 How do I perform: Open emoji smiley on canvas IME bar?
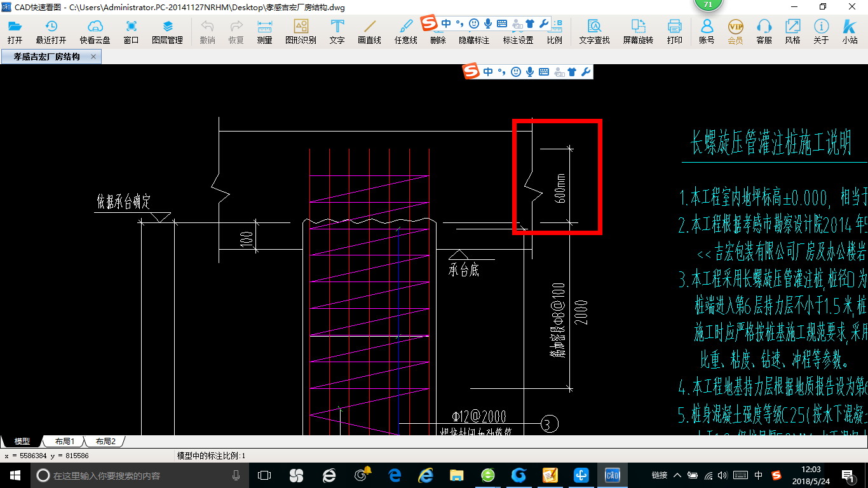pyautogui.click(x=516, y=72)
